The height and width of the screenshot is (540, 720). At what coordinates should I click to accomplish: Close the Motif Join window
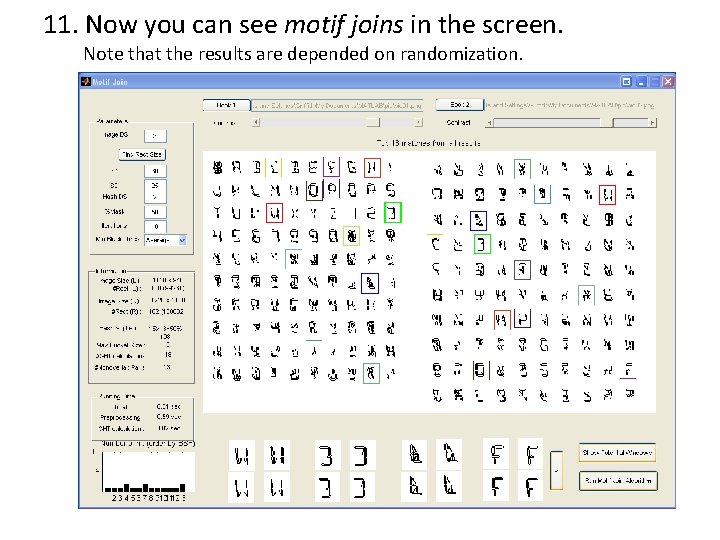point(668,82)
